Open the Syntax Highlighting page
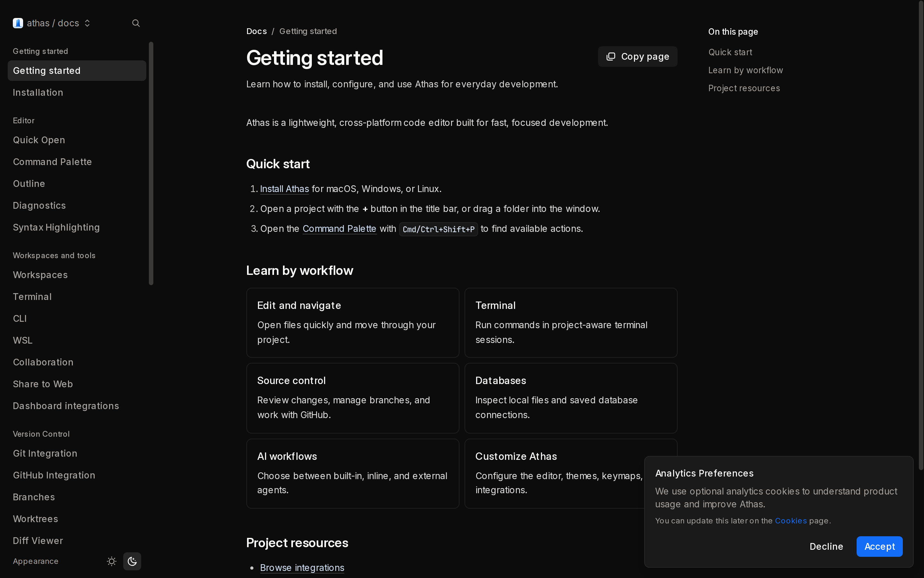The width and height of the screenshot is (924, 578). pyautogui.click(x=77, y=227)
